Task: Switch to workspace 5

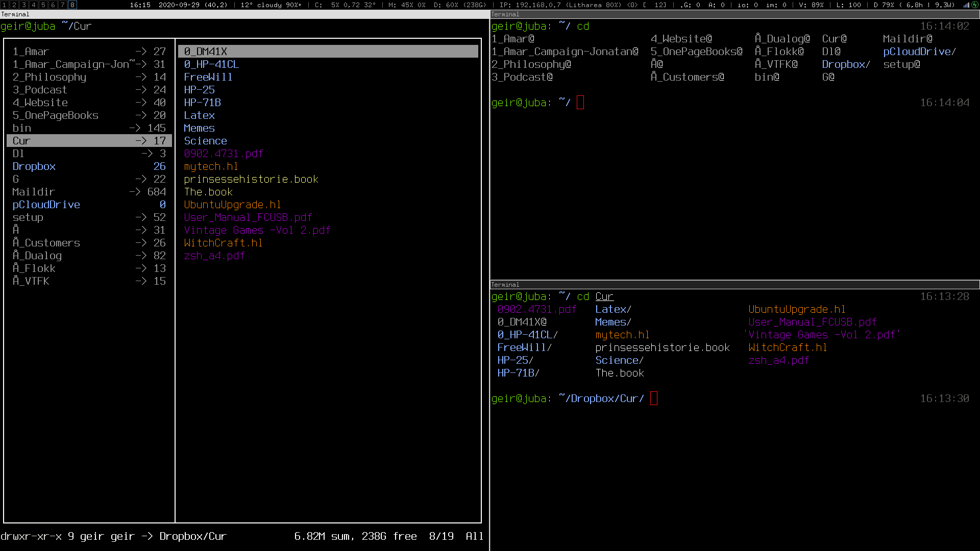Action: click(x=43, y=5)
